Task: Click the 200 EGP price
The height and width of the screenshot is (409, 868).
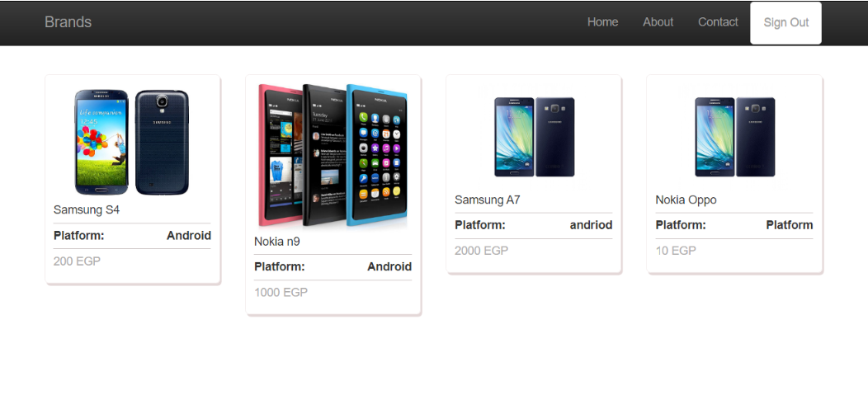Action: click(x=77, y=261)
